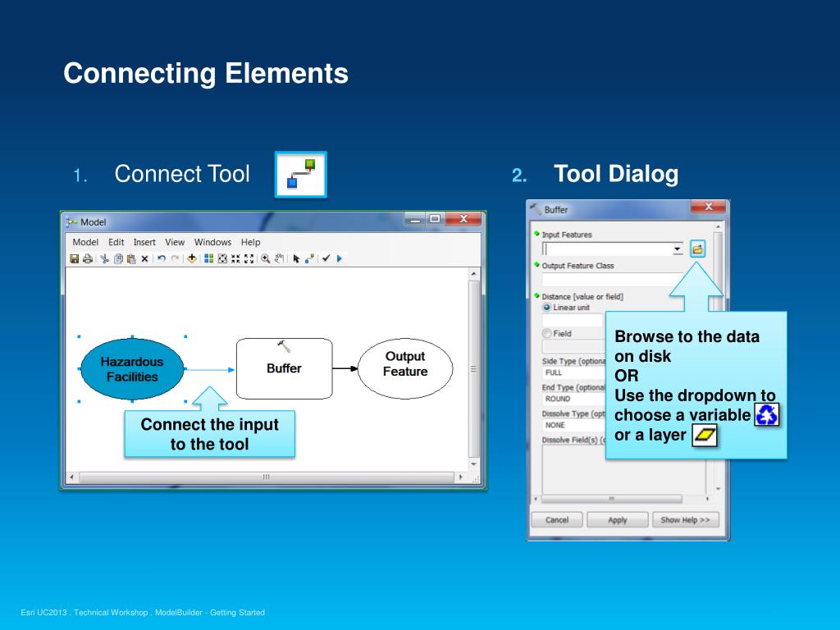Click the Copy icon in Model toolbar

(x=118, y=258)
